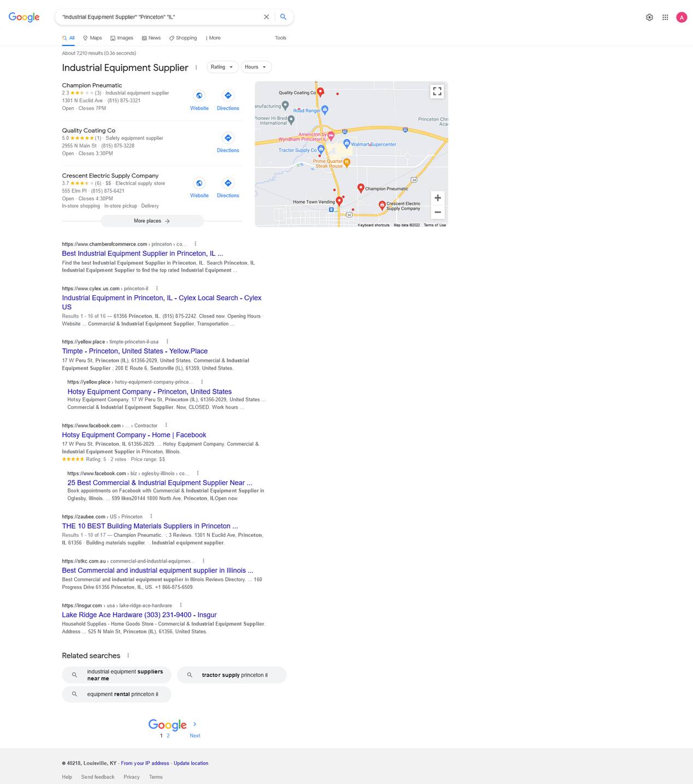Switch to the News tab
The width and height of the screenshot is (693, 784).
click(x=151, y=38)
